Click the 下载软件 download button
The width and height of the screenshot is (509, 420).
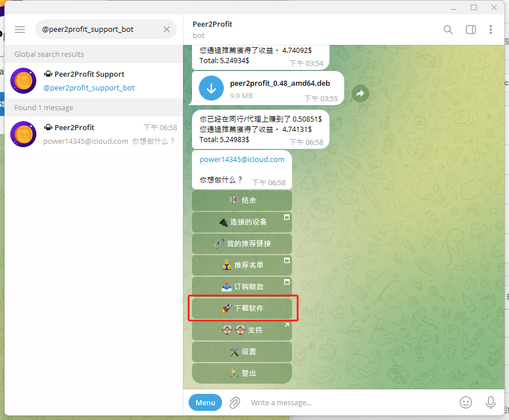point(242,308)
